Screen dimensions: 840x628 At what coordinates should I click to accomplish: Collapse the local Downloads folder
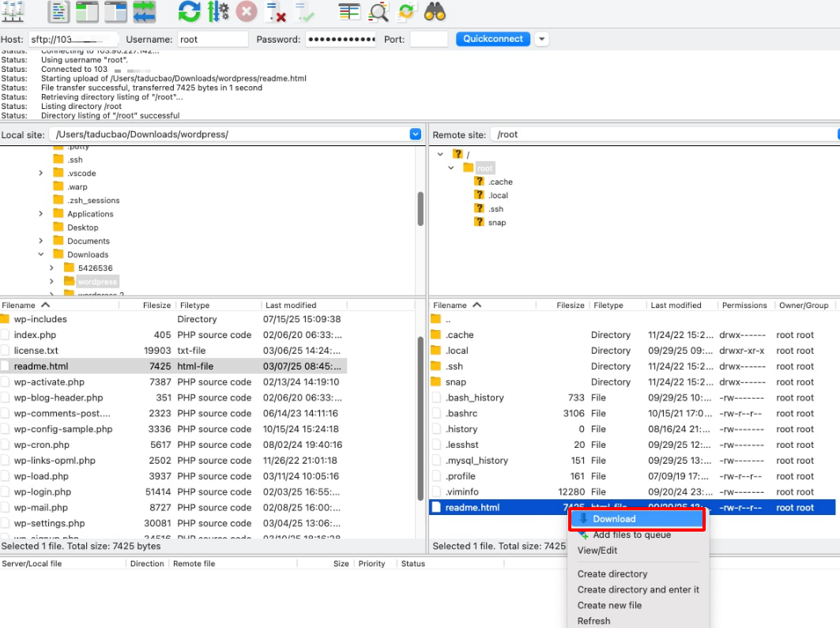pos(41,254)
